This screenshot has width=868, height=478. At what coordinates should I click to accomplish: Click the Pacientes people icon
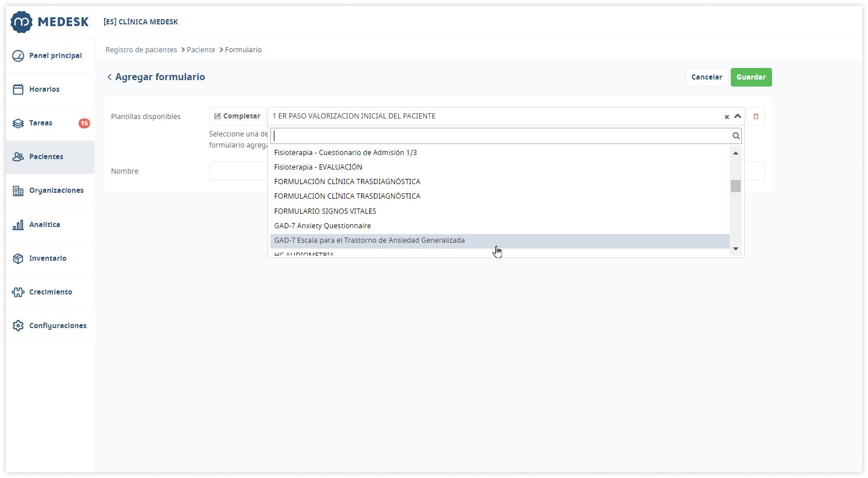pyautogui.click(x=18, y=157)
